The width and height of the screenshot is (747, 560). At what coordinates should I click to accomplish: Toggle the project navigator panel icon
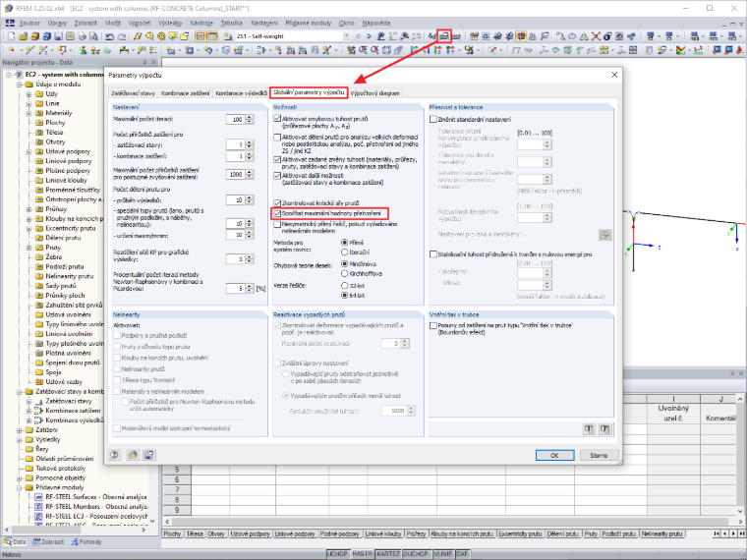pos(201,36)
